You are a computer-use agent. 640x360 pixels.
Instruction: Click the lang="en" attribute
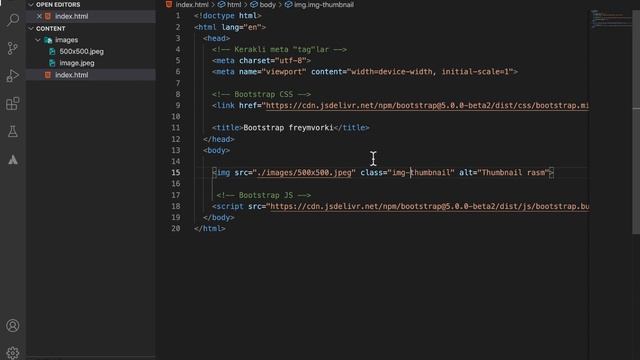tap(241, 27)
